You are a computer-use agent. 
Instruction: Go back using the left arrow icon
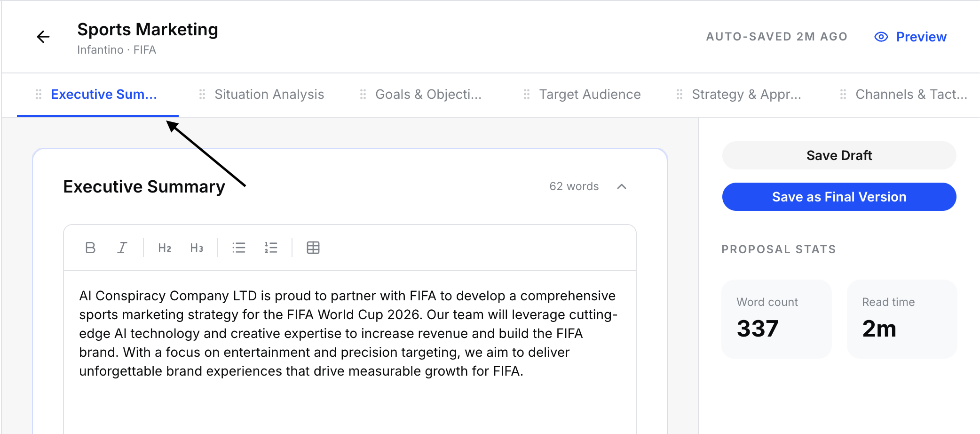(43, 37)
